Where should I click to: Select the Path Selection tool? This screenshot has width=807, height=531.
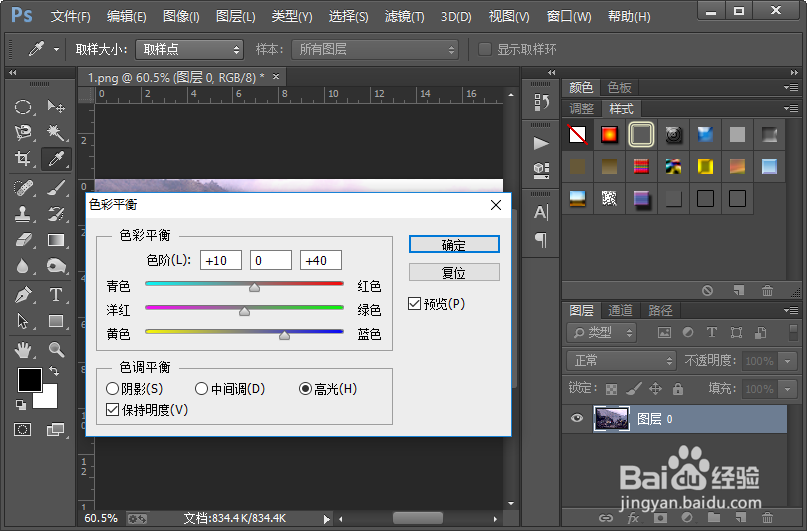[x=23, y=321]
